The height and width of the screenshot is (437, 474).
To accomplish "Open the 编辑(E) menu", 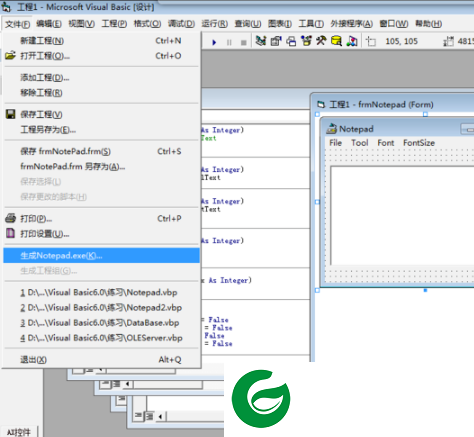I will [49, 24].
